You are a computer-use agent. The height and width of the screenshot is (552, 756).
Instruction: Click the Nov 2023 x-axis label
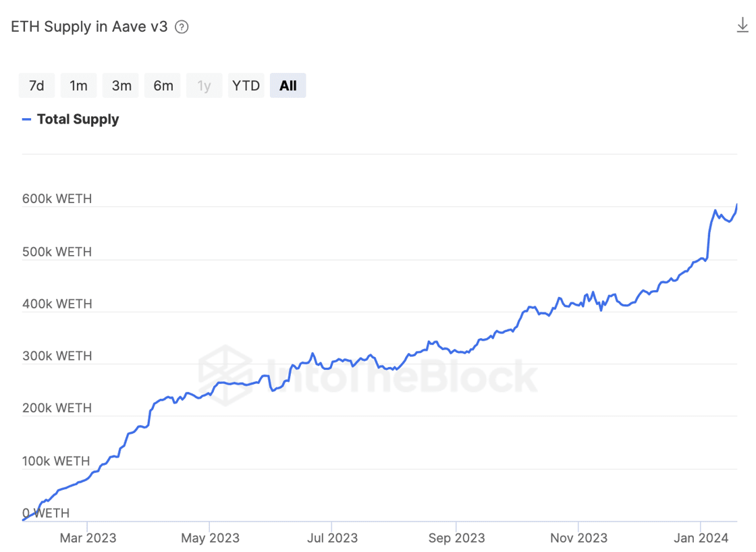(x=578, y=538)
